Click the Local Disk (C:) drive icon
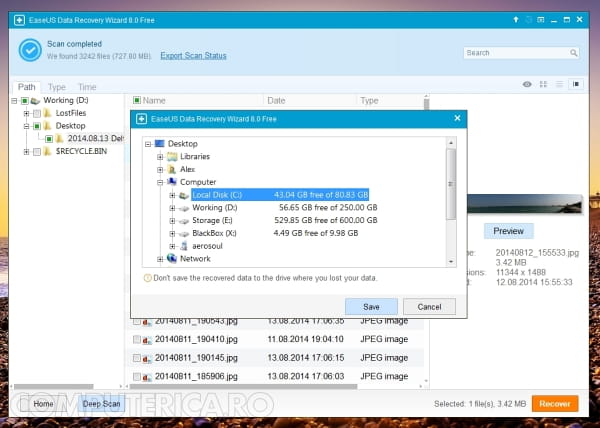This screenshot has width=600, height=428. point(184,195)
